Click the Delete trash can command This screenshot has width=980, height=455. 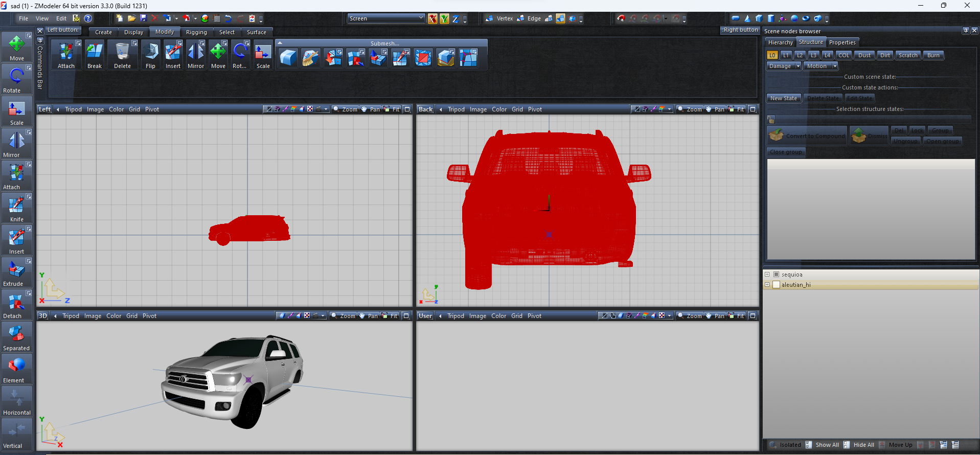[x=122, y=55]
